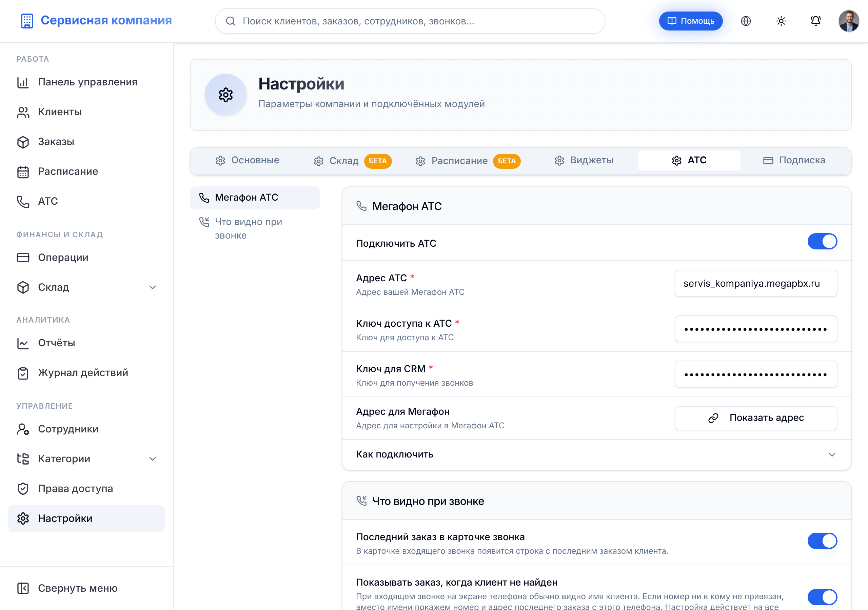Click the link icon on Показать адрес

(713, 418)
